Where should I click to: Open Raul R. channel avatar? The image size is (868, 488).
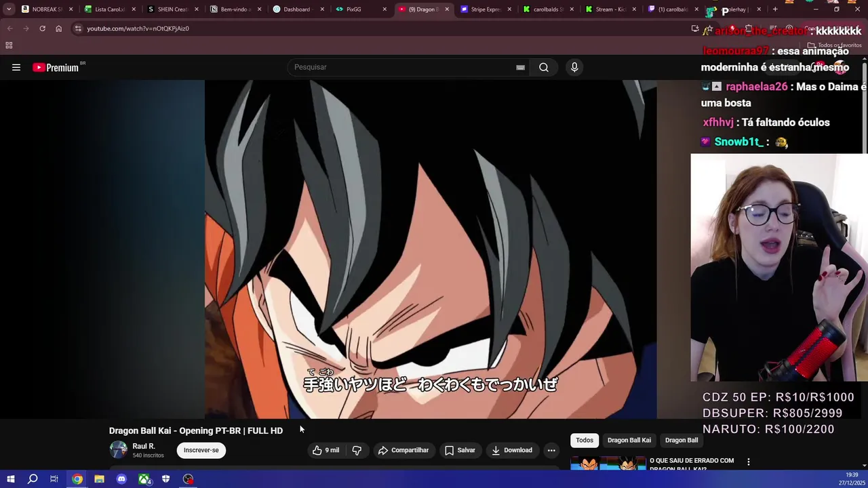[119, 450]
